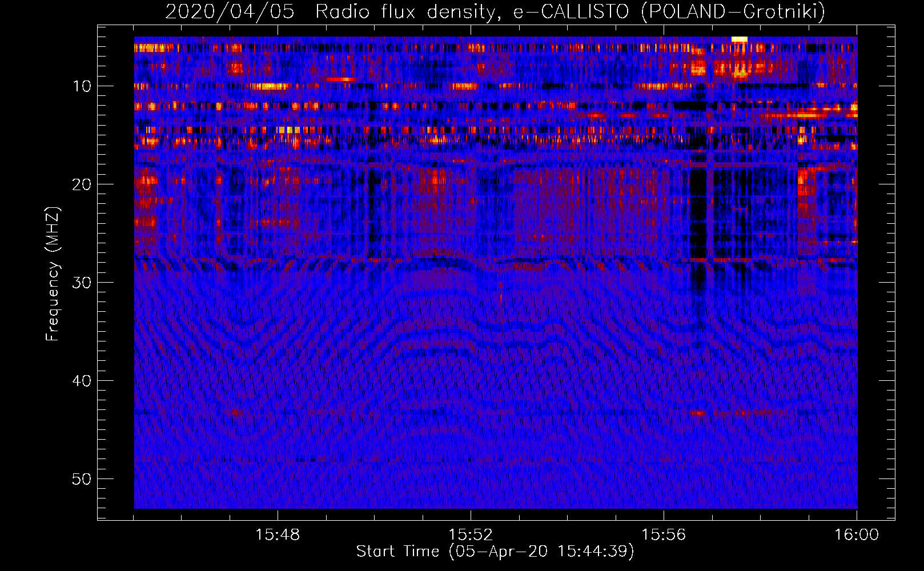
Task: Click the 20 MHz frequency tick label
Action: point(82,184)
